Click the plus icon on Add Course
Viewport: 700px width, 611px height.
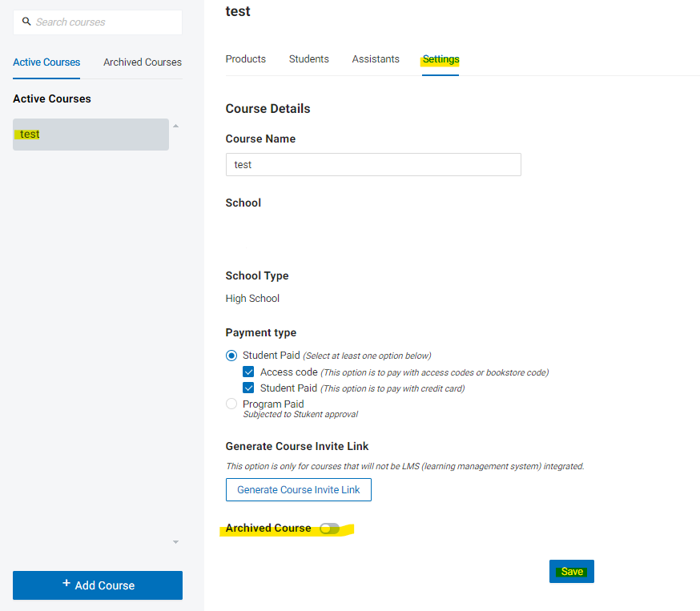[x=66, y=583]
